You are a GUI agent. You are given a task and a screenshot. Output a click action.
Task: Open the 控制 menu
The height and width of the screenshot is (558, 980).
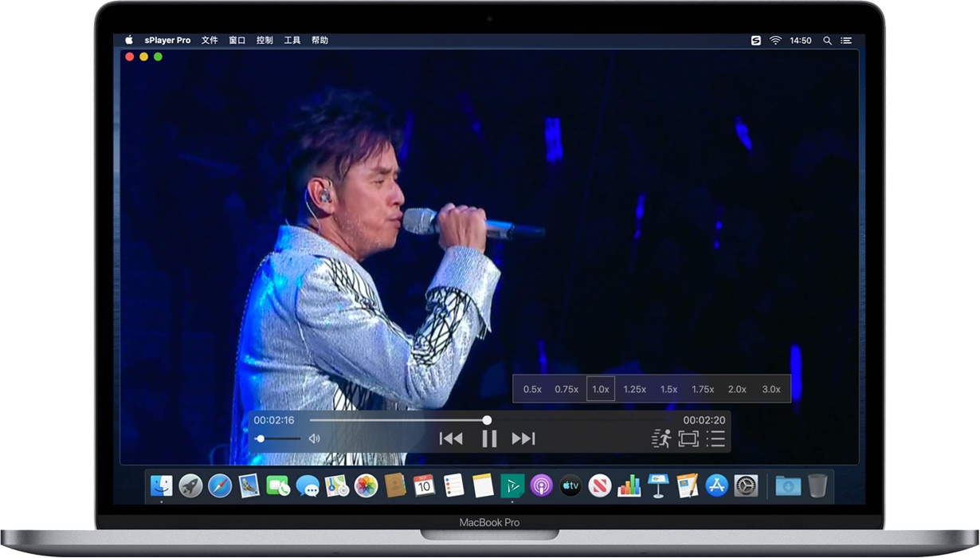(265, 40)
